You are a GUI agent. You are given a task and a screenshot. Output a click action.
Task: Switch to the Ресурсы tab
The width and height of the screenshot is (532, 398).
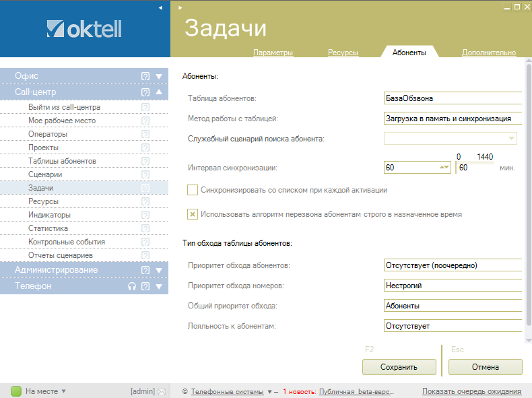(342, 53)
